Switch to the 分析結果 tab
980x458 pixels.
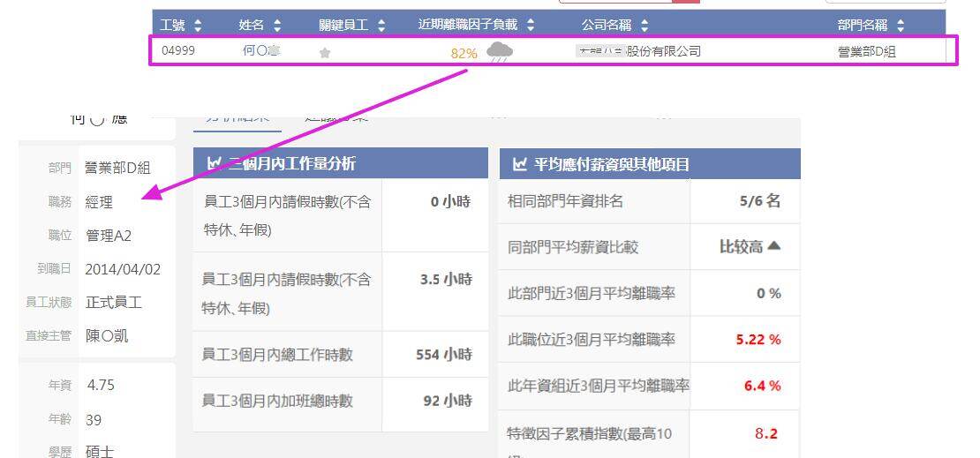click(237, 119)
